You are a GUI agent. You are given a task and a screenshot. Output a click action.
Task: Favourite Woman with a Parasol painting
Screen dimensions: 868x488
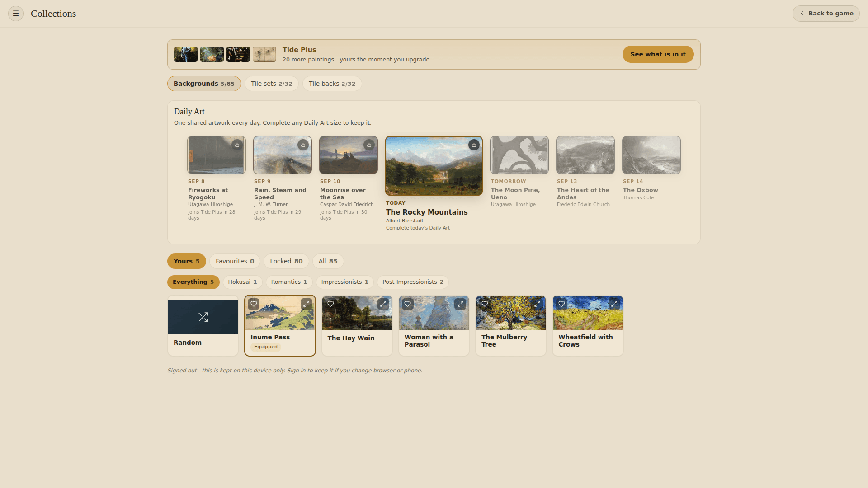408,304
